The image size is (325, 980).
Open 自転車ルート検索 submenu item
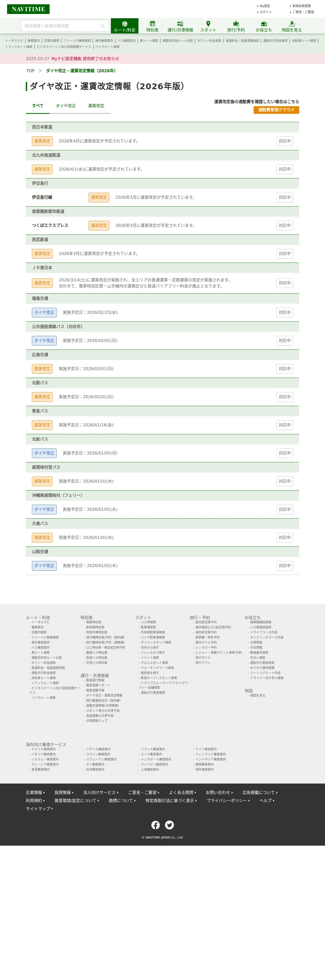pos(304,41)
